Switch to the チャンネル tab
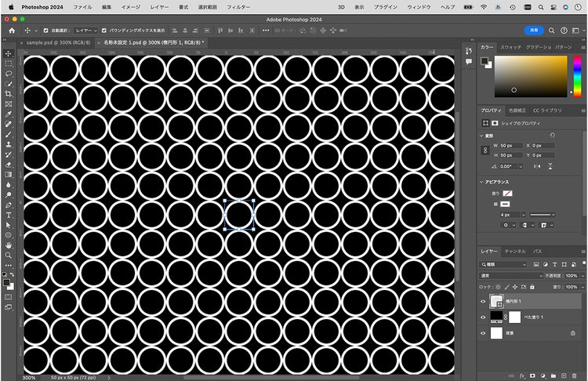This screenshot has width=588, height=381. pos(515,251)
